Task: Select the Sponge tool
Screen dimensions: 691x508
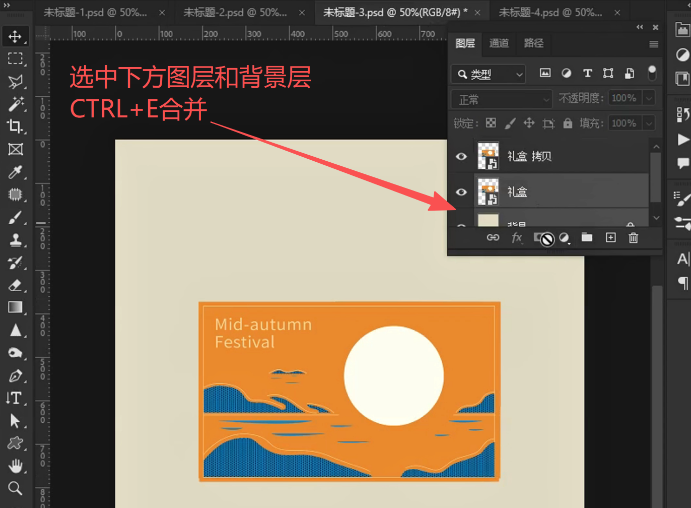Action: (x=15, y=353)
